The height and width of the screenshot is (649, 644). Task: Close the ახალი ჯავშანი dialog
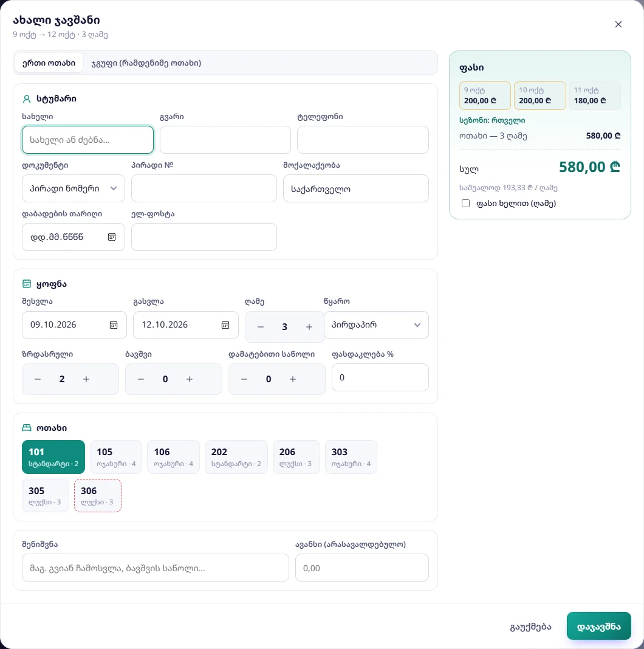[618, 24]
